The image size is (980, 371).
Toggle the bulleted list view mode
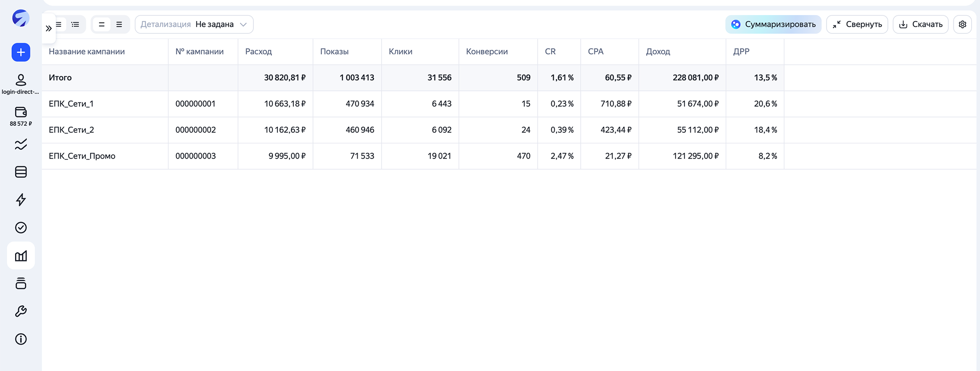click(x=75, y=24)
